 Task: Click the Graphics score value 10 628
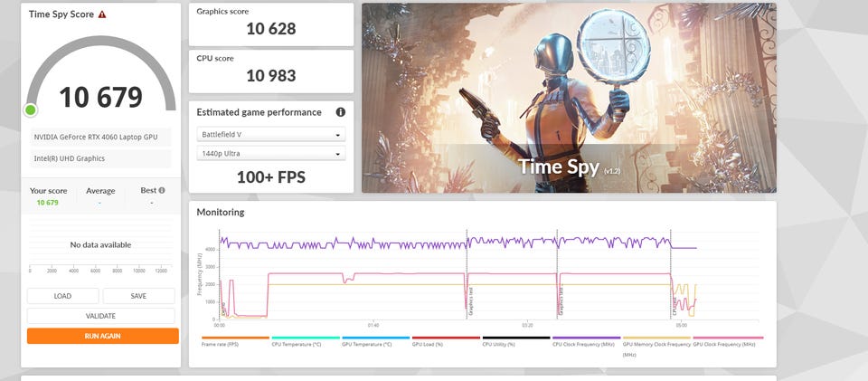tap(271, 29)
